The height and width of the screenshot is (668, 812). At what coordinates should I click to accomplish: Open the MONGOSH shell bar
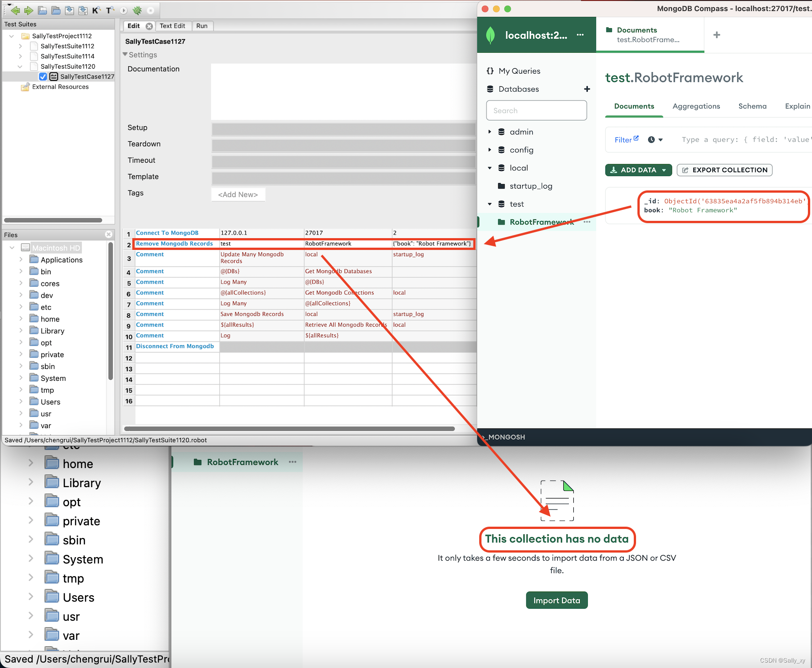(x=644, y=437)
